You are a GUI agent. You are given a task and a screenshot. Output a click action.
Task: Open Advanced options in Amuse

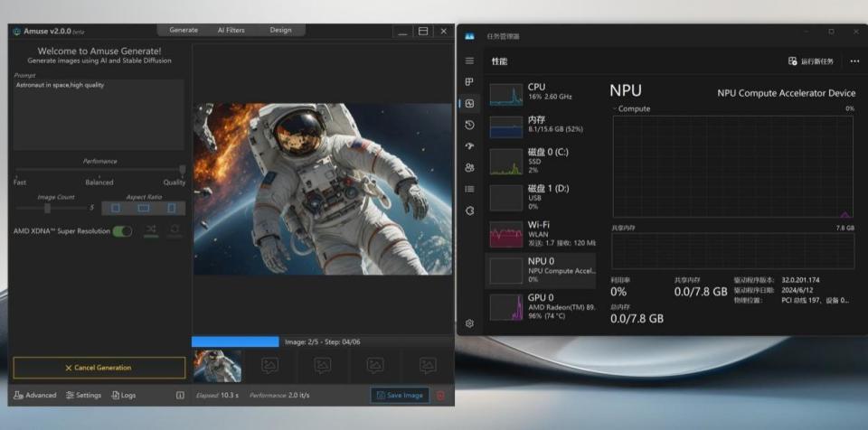[x=35, y=395]
